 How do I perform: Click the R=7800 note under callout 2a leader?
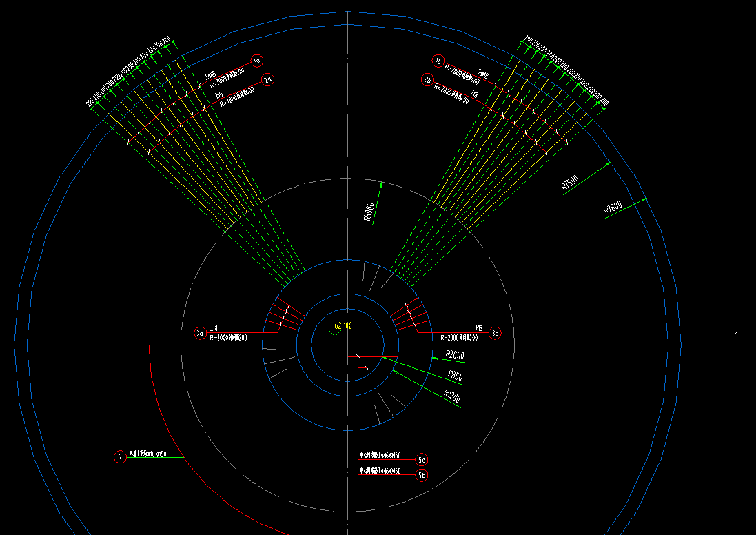[x=237, y=99]
